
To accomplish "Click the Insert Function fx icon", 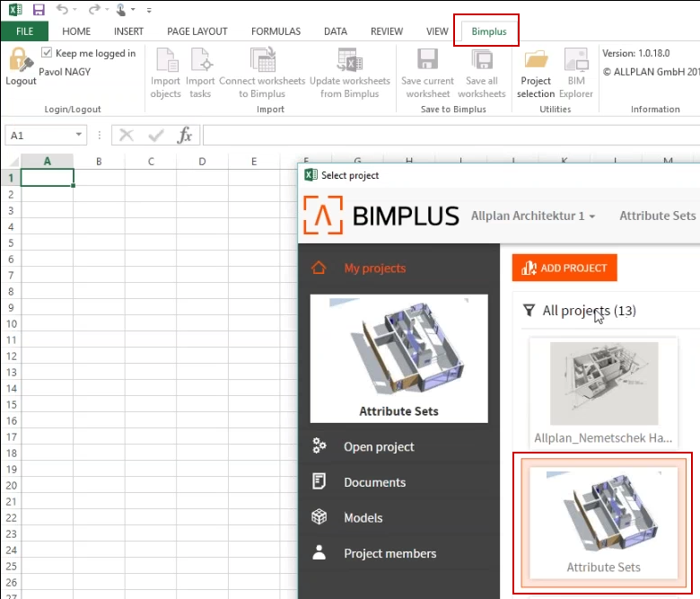I will coord(184,135).
